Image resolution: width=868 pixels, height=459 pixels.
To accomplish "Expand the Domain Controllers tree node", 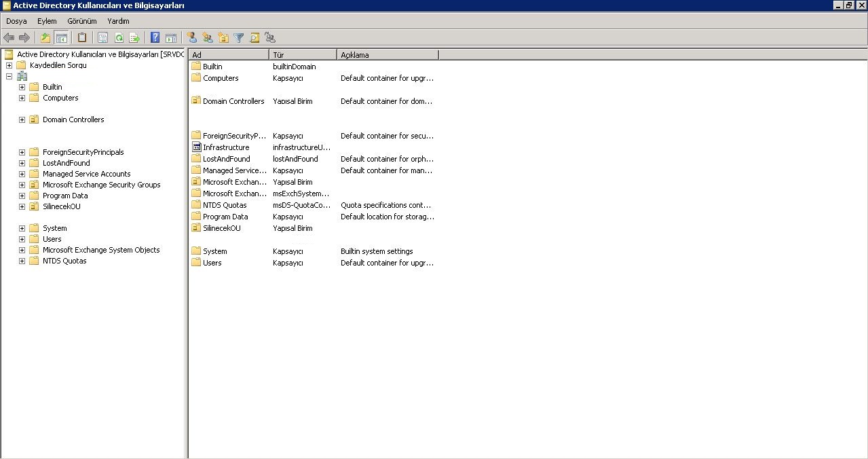I will point(22,120).
